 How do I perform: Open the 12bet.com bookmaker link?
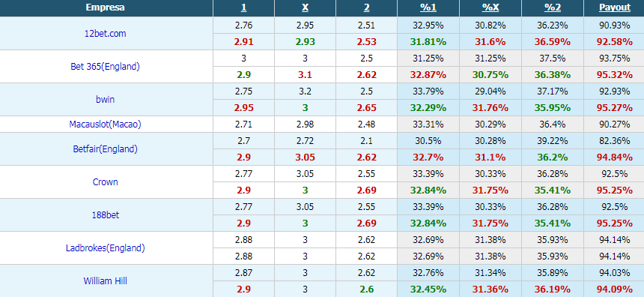(105, 34)
